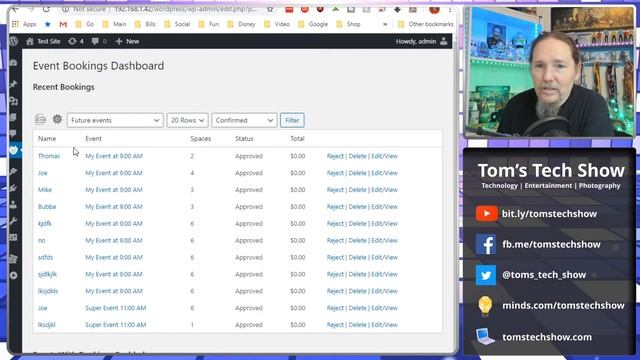This screenshot has height=360, width=640.
Task: Open the Posts pushpin icon in sidebar
Action: point(13,84)
